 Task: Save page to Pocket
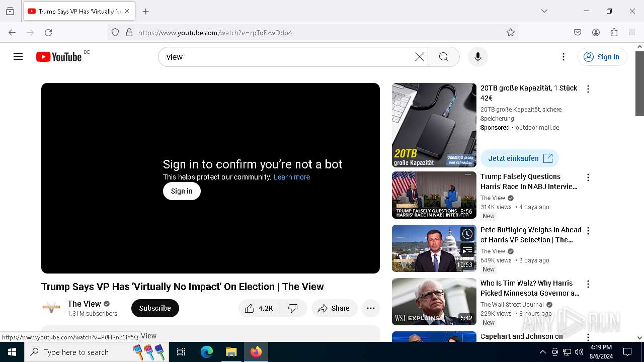click(578, 32)
